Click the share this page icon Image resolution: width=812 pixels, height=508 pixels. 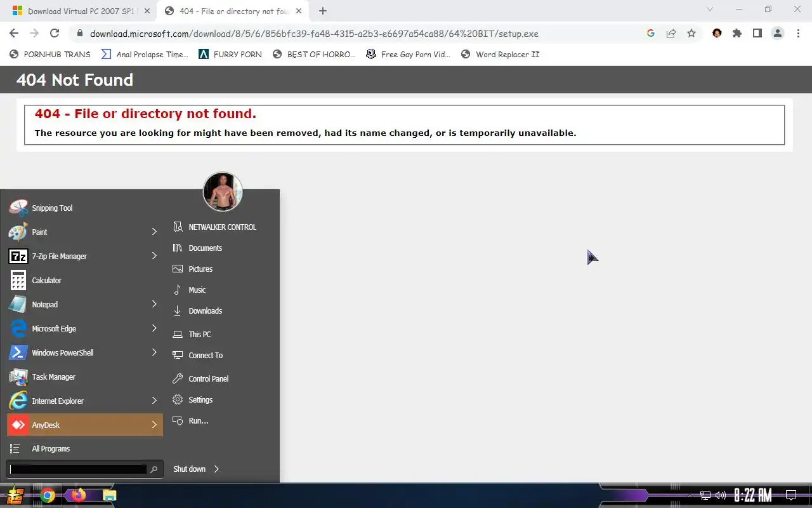[x=671, y=34]
